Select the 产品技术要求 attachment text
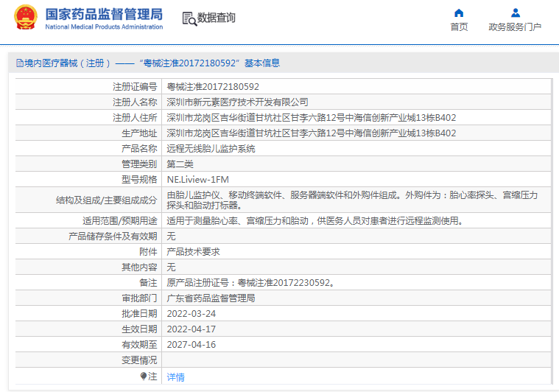Image resolution: width=559 pixels, height=392 pixels. tap(193, 252)
